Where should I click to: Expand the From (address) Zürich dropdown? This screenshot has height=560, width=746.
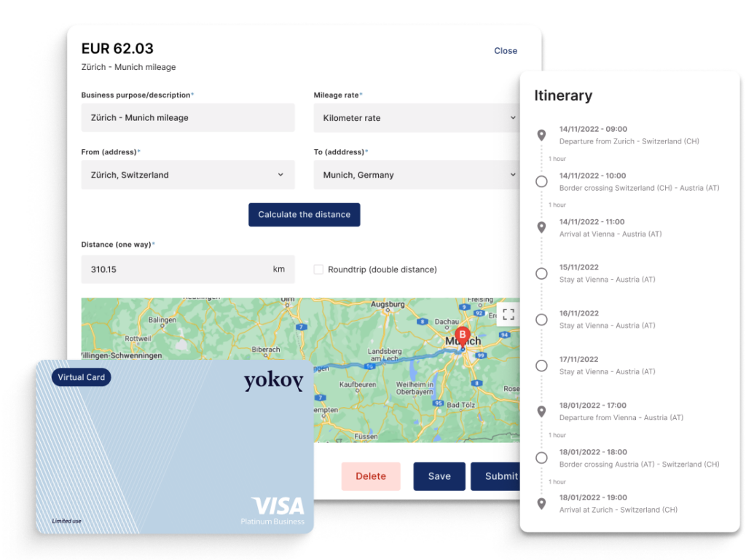pos(188,175)
